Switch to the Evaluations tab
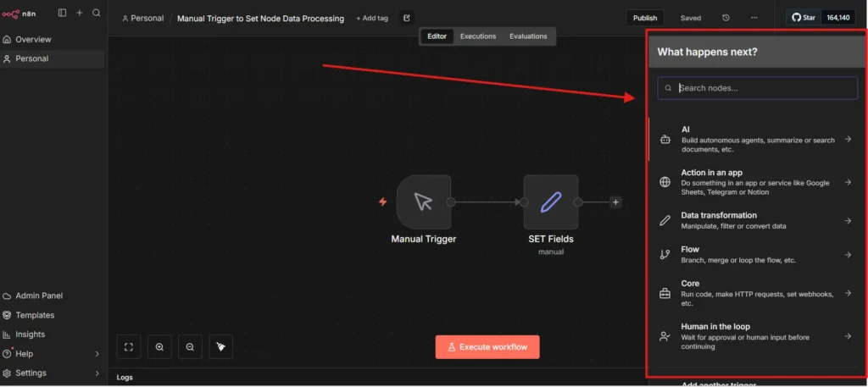This screenshot has width=868, height=387. (x=528, y=36)
